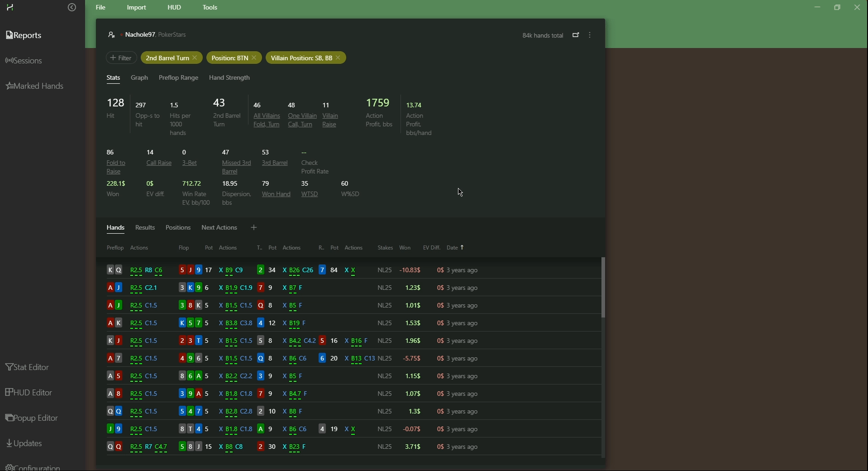Click the hands list vertical scrollbar
Image resolution: width=868 pixels, height=471 pixels.
[x=603, y=288]
